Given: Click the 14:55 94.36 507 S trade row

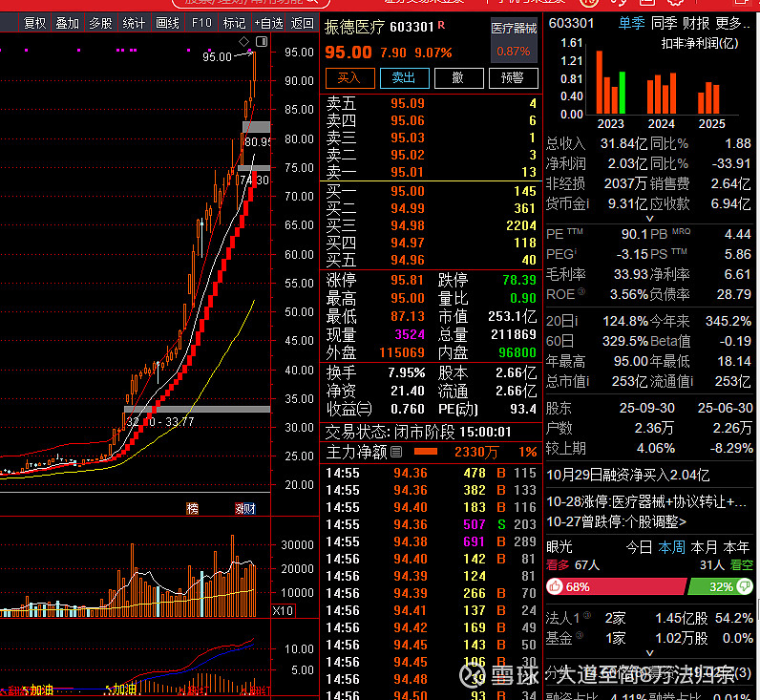Looking at the screenshot, I should coord(431,524).
